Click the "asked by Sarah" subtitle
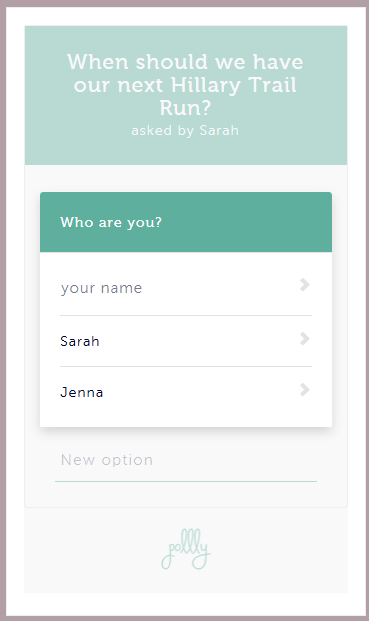This screenshot has height=621, width=369. point(185,130)
